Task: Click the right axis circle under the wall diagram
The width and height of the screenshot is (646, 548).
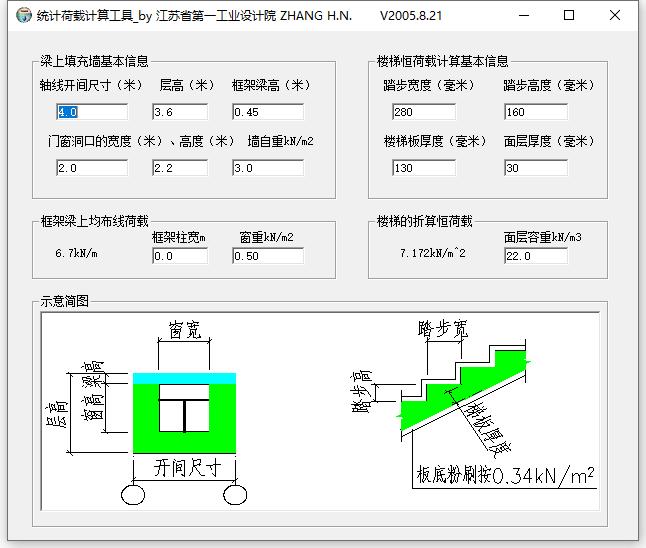Action: click(x=235, y=495)
